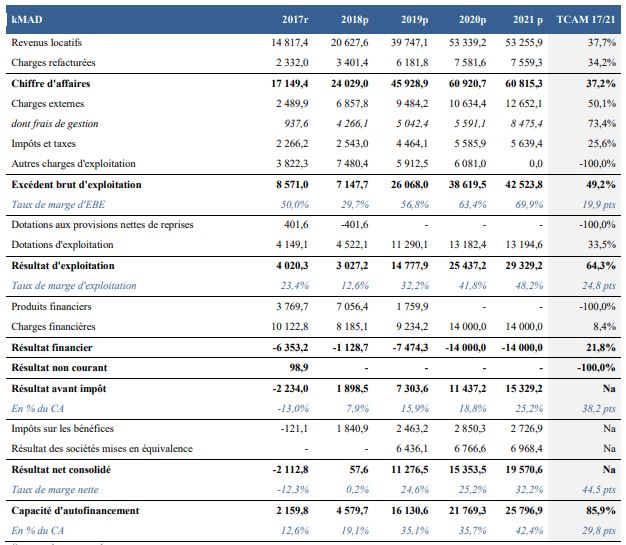Click the -6 353,2 financial result value
This screenshot has width=626, height=545.
coord(285,346)
